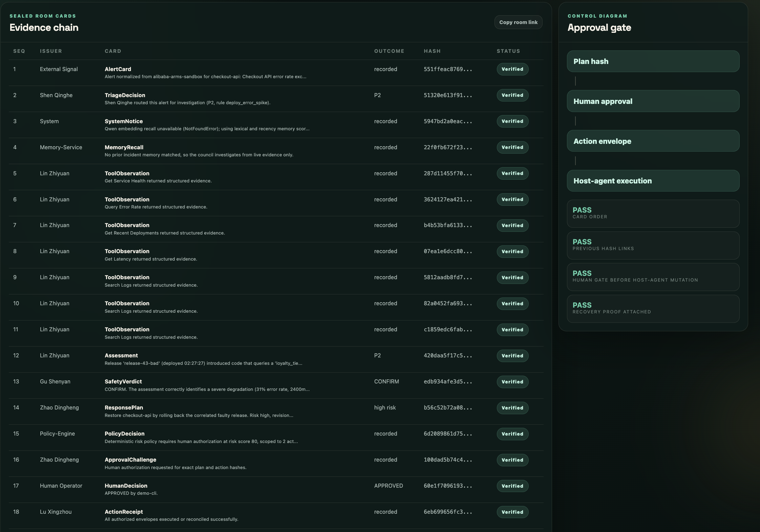Viewport: 760px width, 532px height.
Task: Click hash 22f0fb672f23...
Action: coord(448,147)
